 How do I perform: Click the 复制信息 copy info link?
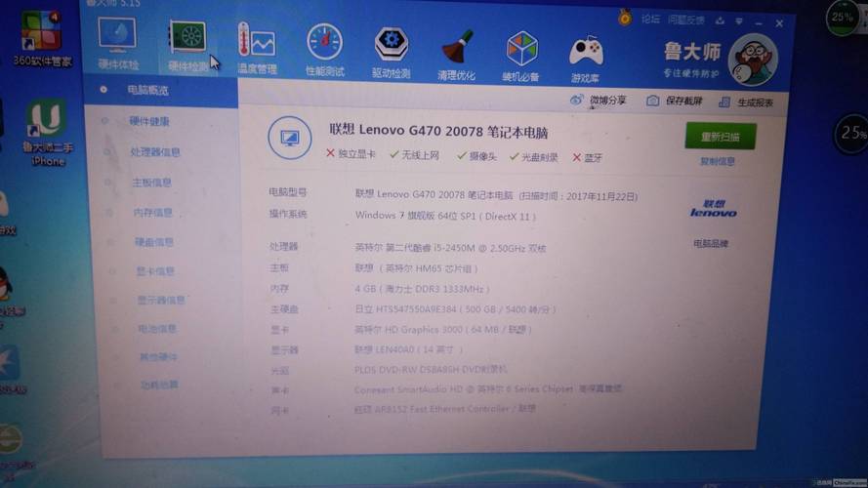[x=718, y=162]
